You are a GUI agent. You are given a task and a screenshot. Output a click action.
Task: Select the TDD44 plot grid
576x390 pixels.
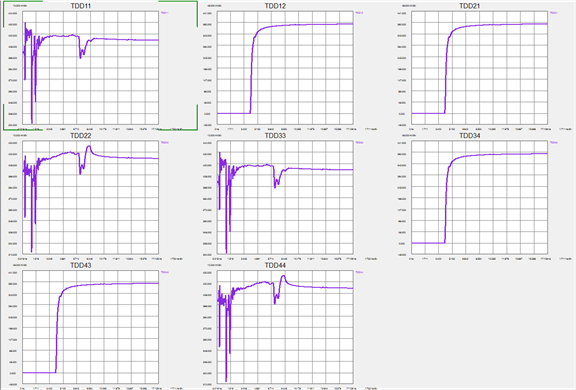point(285,327)
